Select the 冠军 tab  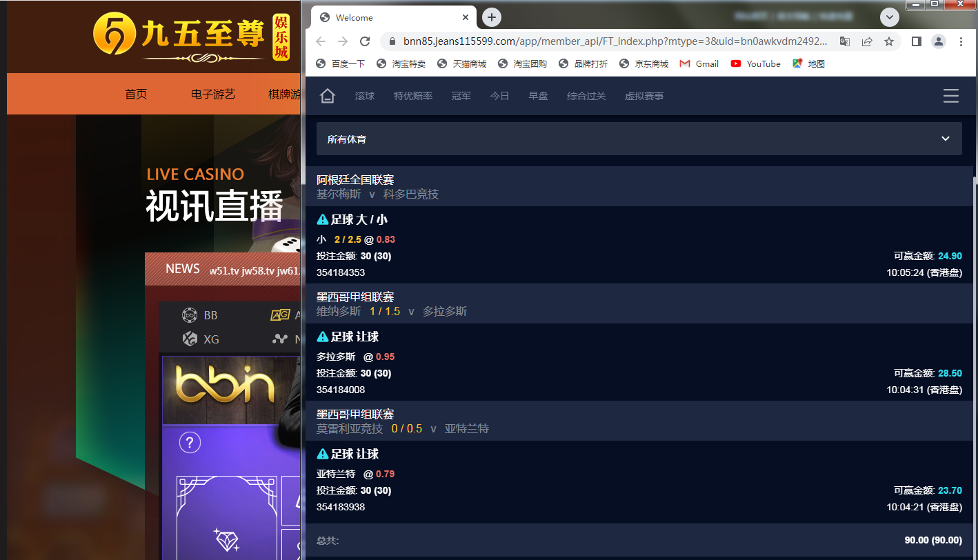461,96
